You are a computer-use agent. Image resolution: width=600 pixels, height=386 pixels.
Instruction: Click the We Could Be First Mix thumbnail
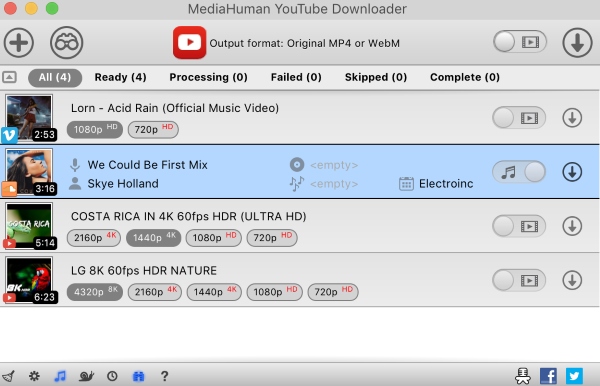pyautogui.click(x=29, y=171)
